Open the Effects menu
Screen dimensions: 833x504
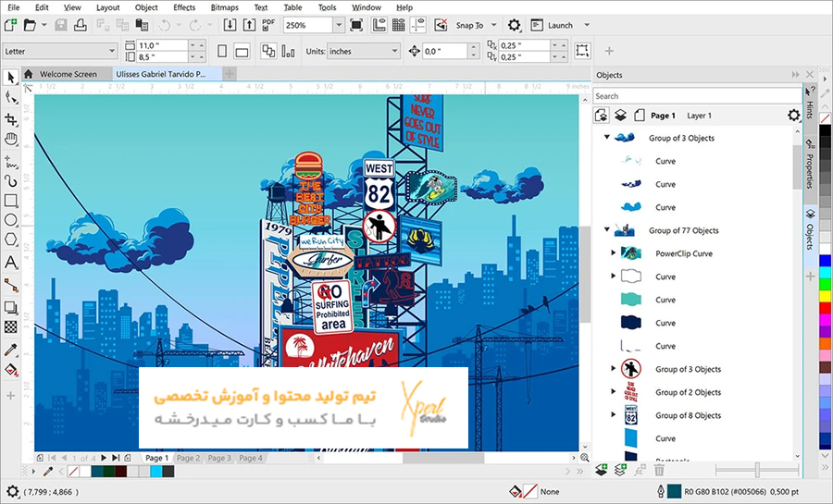pyautogui.click(x=184, y=7)
